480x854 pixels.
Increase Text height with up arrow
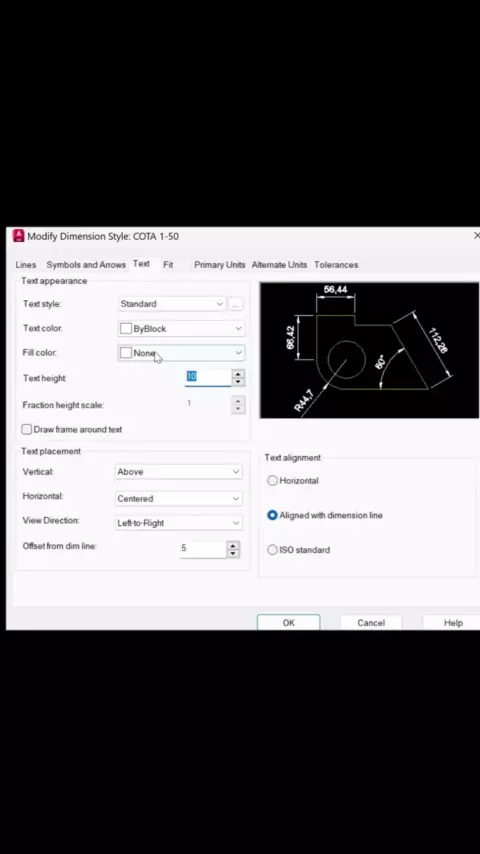[238, 374]
